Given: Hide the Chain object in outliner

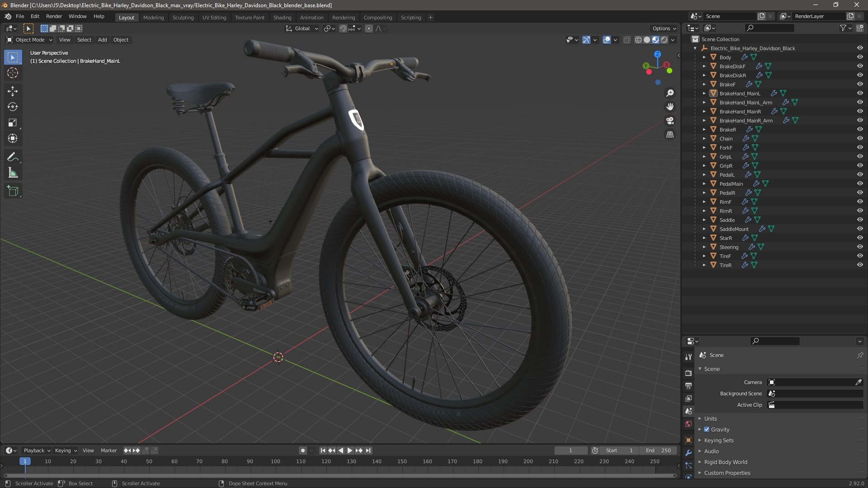Looking at the screenshot, I should click(x=860, y=138).
